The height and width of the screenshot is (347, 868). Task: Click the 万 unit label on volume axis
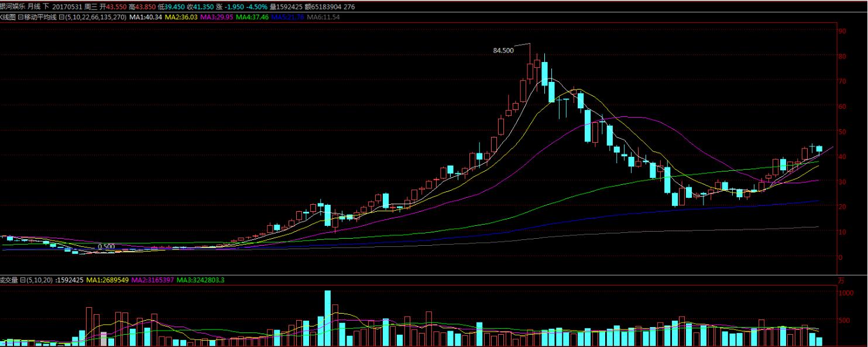[x=842, y=280]
